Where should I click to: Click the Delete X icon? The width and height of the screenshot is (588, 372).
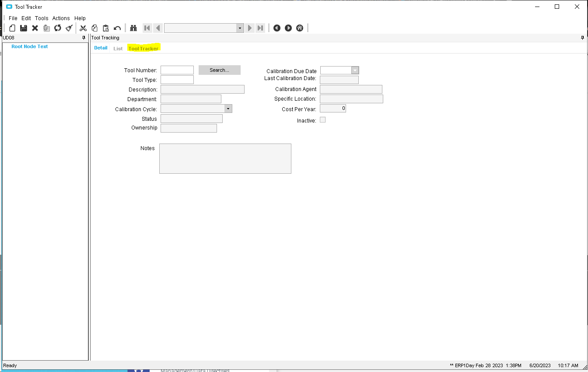(35, 28)
